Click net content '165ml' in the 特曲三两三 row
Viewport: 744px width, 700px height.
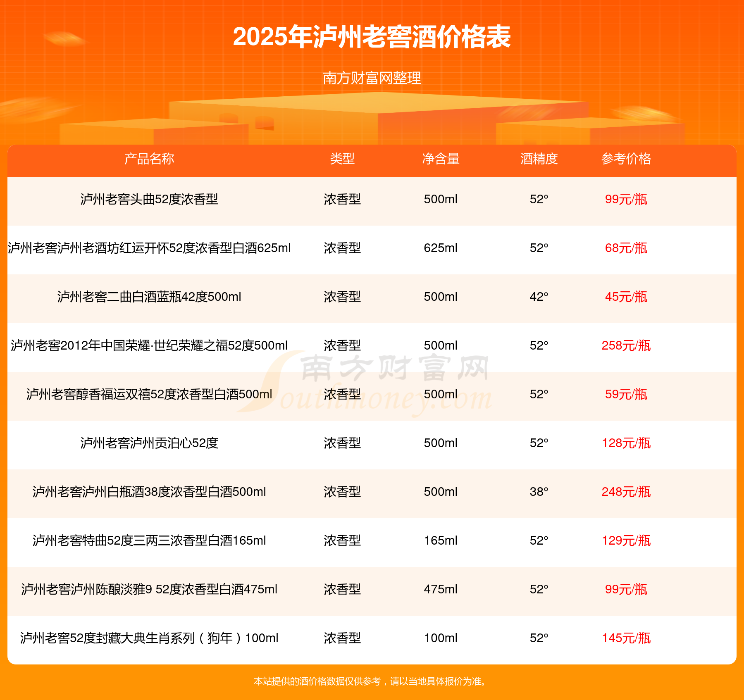click(x=441, y=540)
